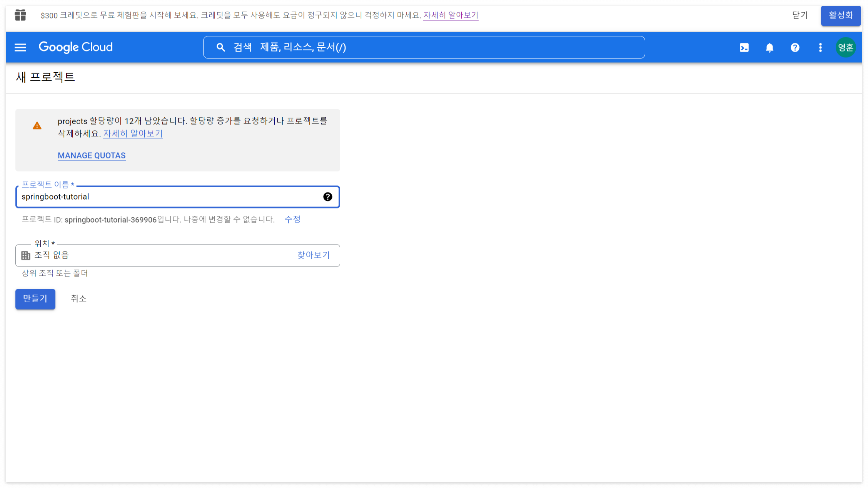Viewport: 868px width, 488px height.
Task: Click project name help tooltip icon
Action: tap(327, 197)
